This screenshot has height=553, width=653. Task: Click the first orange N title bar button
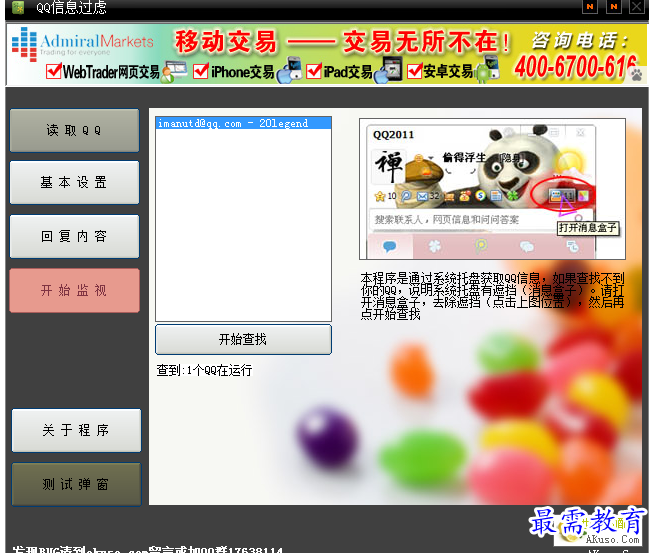tap(590, 6)
